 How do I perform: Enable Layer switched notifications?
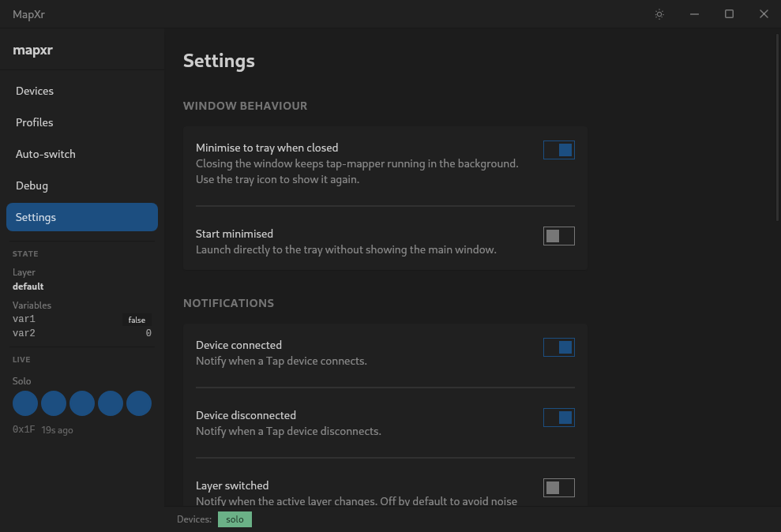coord(558,488)
